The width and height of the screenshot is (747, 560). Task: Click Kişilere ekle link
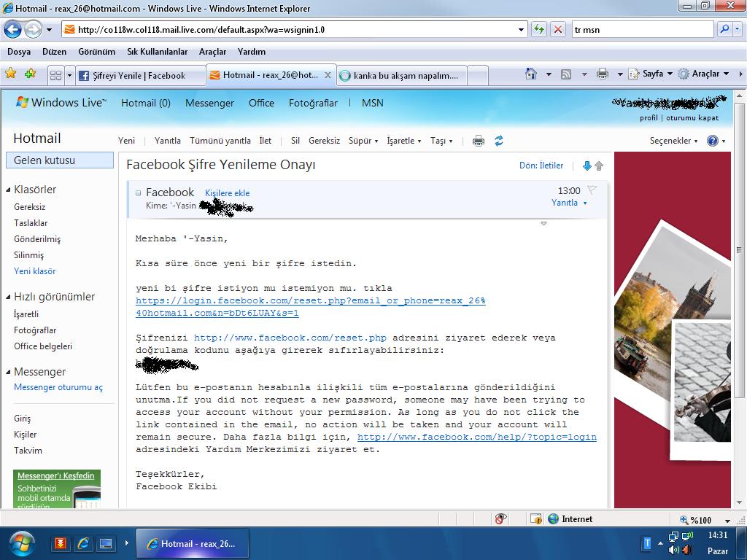click(228, 192)
